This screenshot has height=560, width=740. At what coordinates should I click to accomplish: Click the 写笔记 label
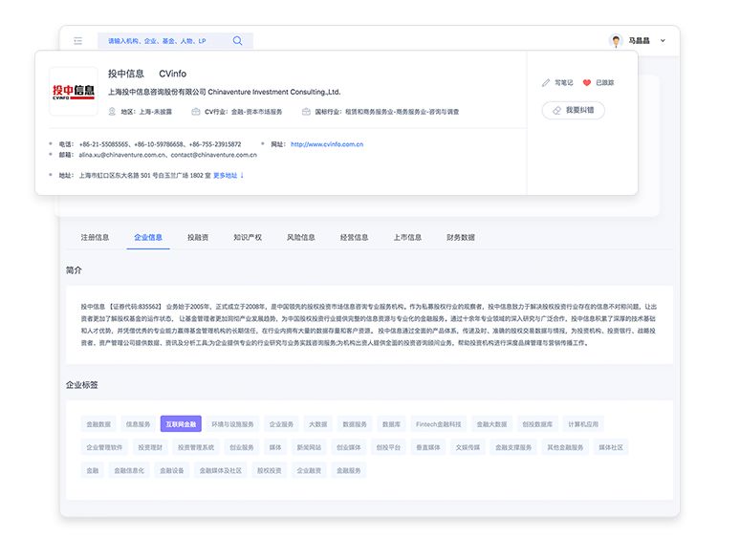pyautogui.click(x=563, y=83)
